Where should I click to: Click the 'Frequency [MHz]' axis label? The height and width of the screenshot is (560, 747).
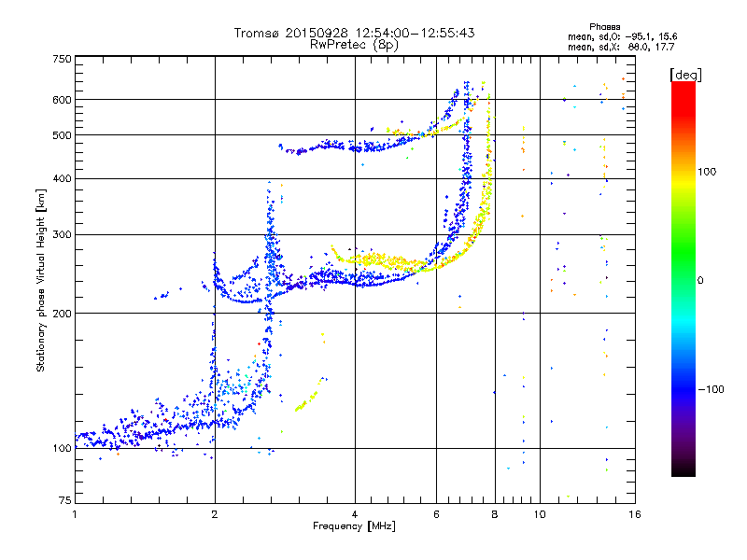[x=354, y=525]
